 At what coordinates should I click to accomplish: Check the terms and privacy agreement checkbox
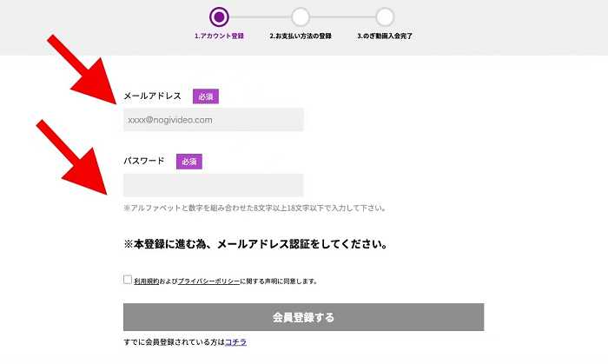[128, 280]
